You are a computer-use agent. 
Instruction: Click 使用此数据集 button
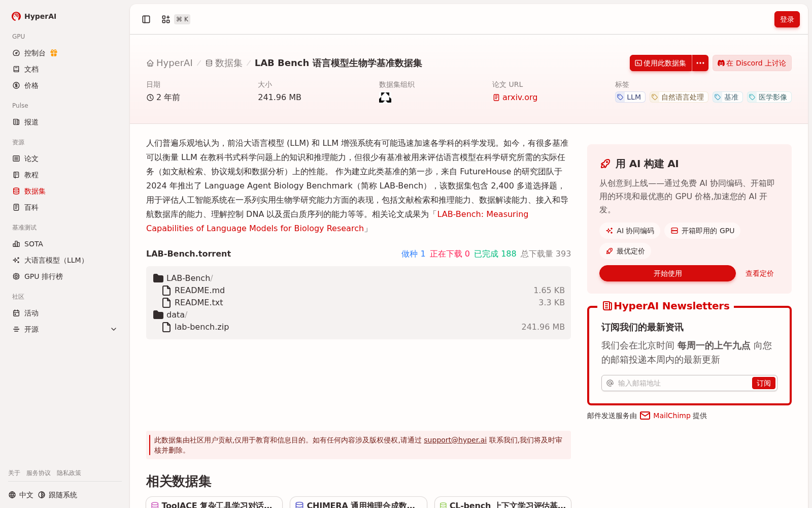[x=661, y=63]
